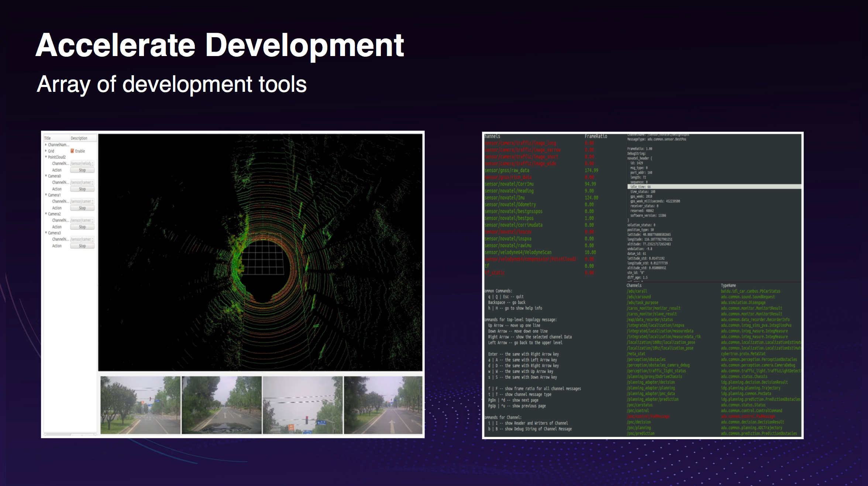Viewport: 868px width, 486px height.
Task: Stop the Camera3 stream
Action: click(82, 246)
